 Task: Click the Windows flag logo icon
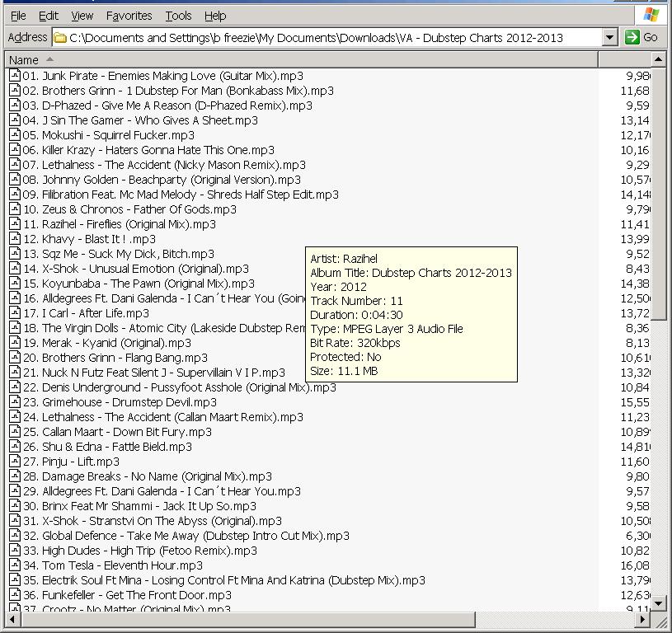tap(651, 15)
